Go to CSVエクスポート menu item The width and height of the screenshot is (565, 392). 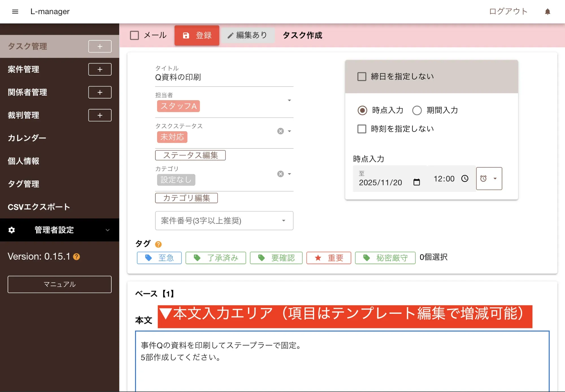pos(39,207)
